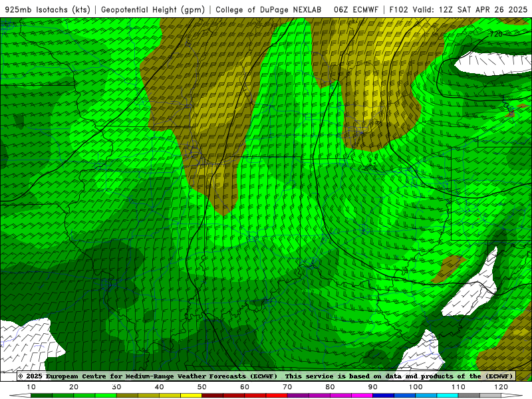Screen dimensions: 532x399
Task: Select the dark navy 90-95 kt legend swatch
Action: click(x=384, y=396)
